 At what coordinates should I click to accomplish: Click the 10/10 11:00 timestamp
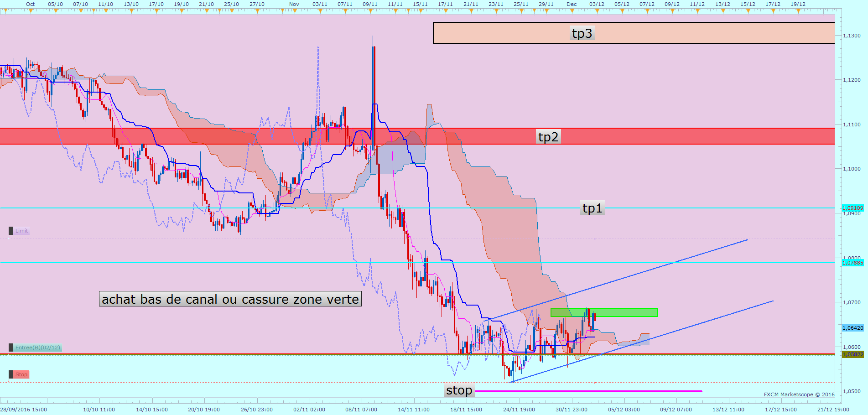[x=99, y=410]
